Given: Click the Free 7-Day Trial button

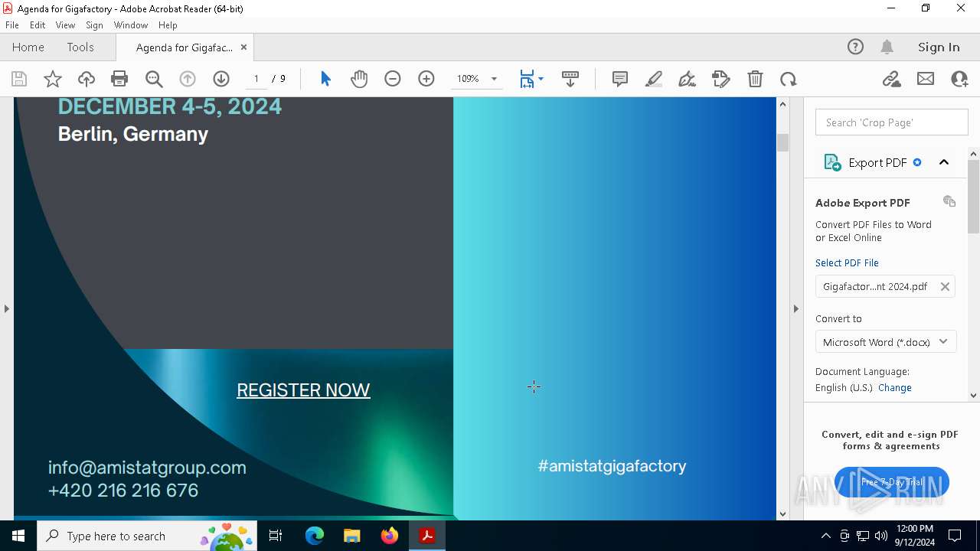Looking at the screenshot, I should click(892, 482).
